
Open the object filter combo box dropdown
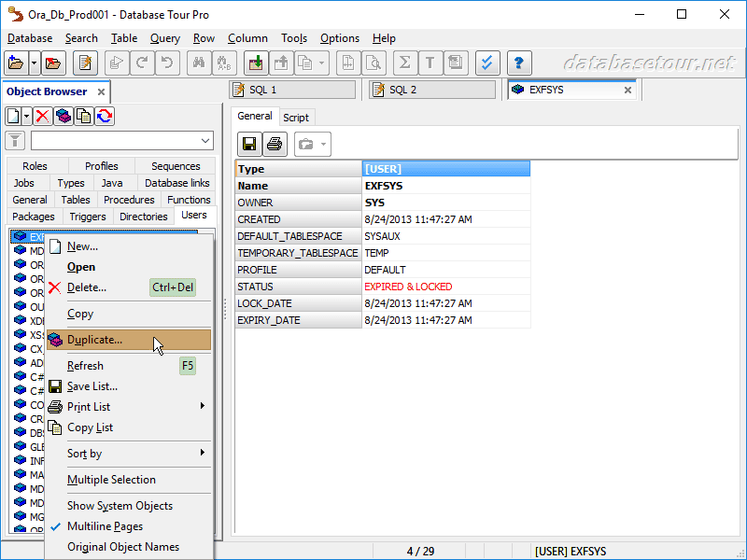[206, 141]
